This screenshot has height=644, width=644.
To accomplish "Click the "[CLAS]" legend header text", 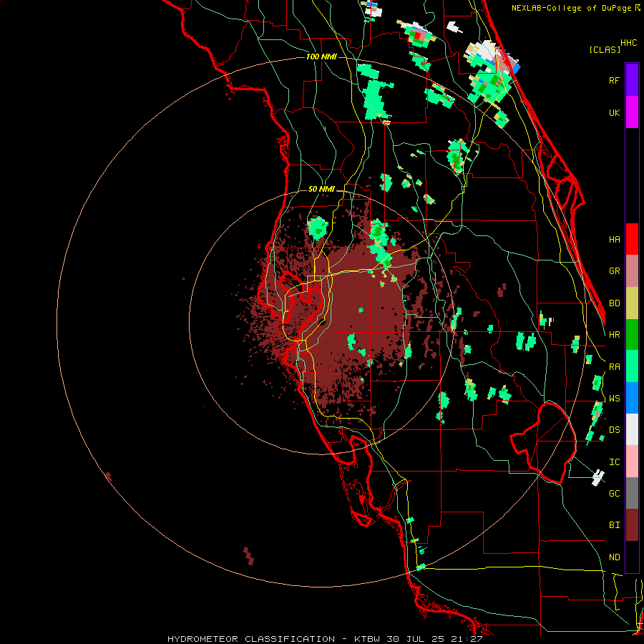I will point(605,49).
